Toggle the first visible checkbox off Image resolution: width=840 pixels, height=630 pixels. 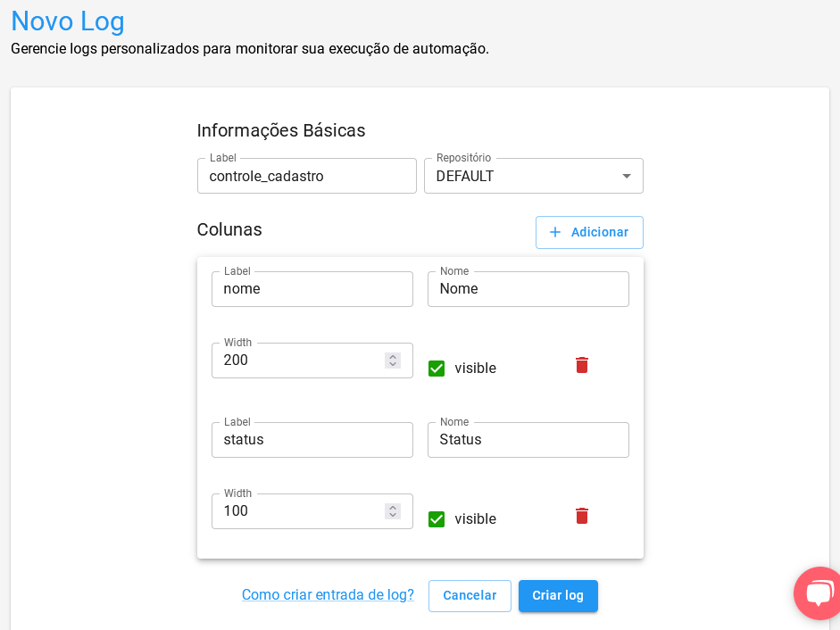[x=437, y=368]
